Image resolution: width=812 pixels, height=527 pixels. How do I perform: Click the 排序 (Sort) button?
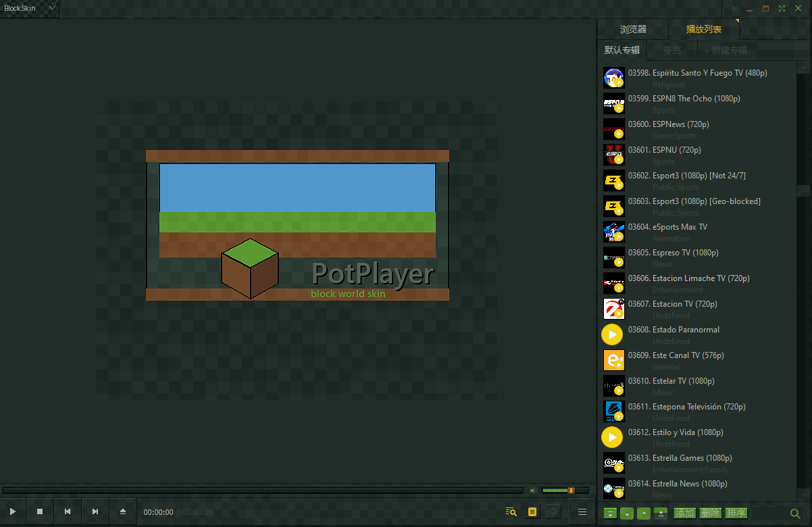point(736,513)
